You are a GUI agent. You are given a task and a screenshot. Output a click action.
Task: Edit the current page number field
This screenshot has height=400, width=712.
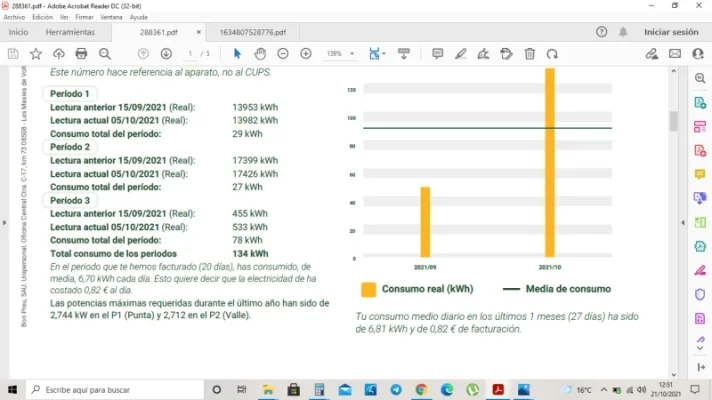pyautogui.click(x=190, y=54)
